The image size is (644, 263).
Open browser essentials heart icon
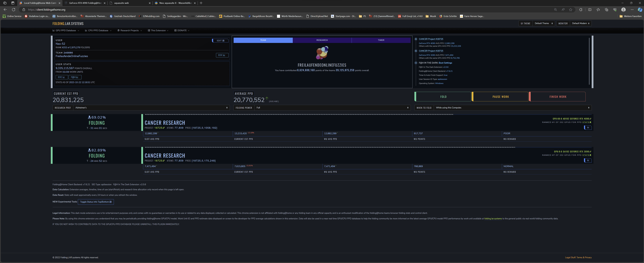[615, 10]
